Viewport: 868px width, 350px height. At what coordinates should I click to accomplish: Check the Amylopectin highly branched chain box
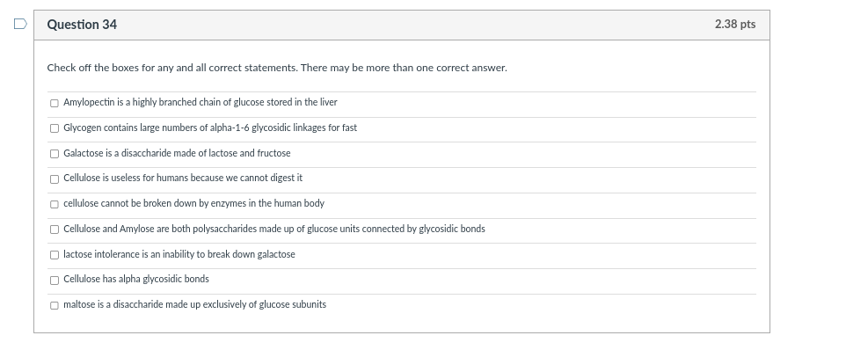pos(55,103)
